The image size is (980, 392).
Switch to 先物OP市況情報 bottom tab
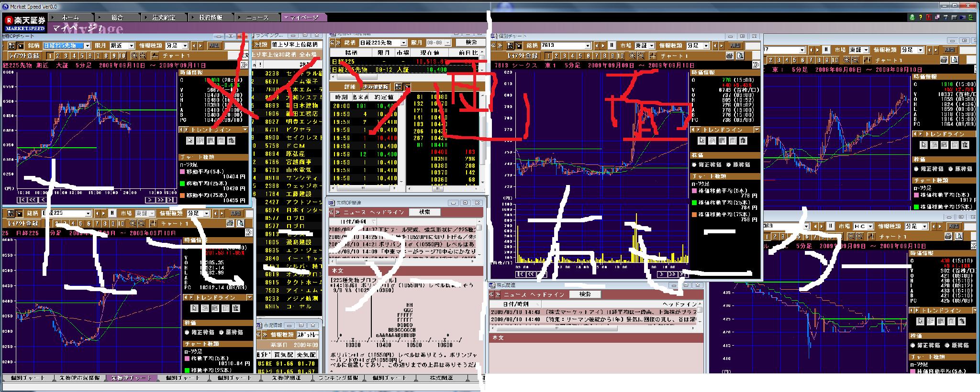point(79,378)
